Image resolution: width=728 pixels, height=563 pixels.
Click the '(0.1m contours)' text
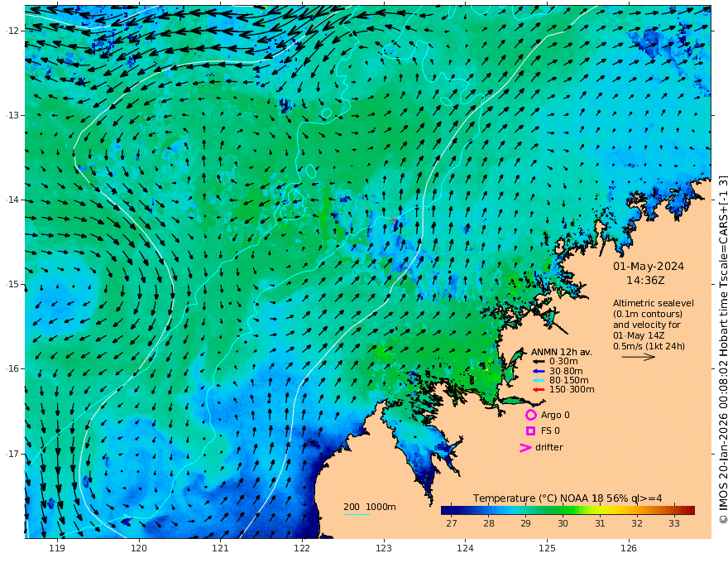point(648,314)
